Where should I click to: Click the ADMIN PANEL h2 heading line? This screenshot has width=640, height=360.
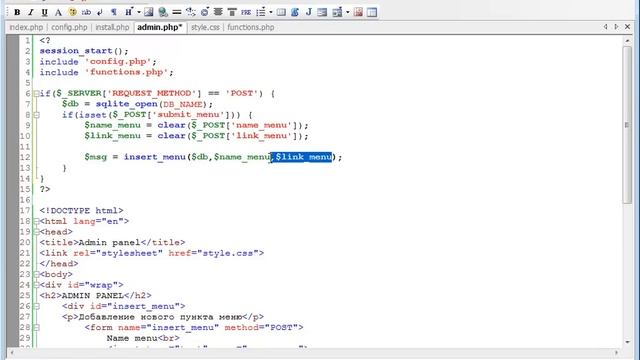pyautogui.click(x=96, y=296)
